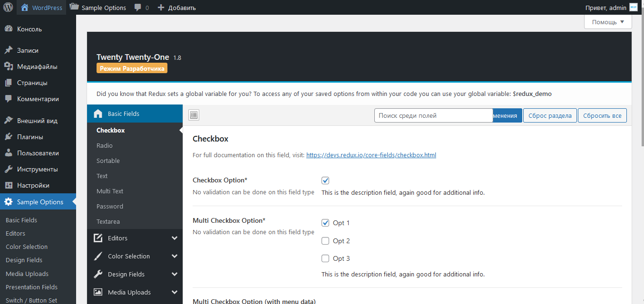
Task: Click the Настройки settings icon
Action: tap(8, 185)
